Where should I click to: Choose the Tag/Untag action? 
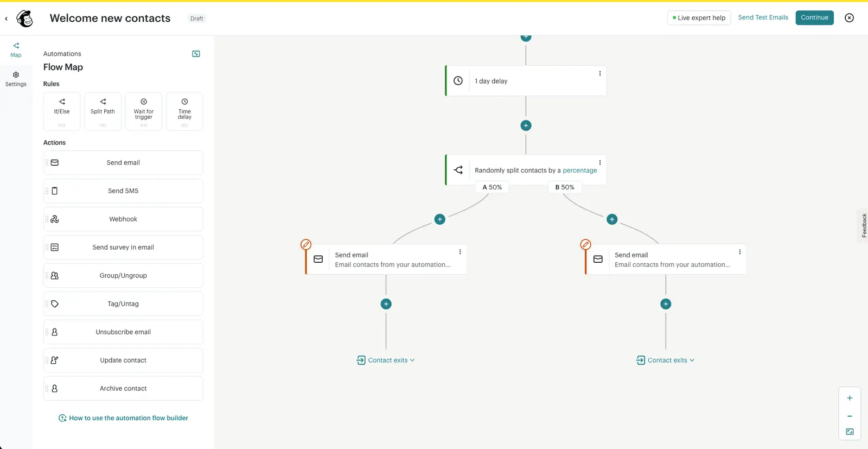pyautogui.click(x=123, y=303)
